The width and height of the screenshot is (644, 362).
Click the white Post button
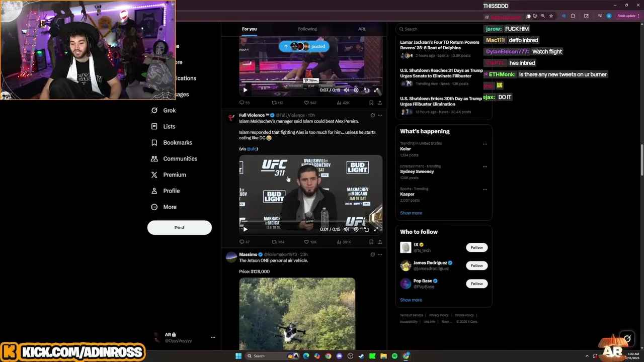click(x=180, y=228)
